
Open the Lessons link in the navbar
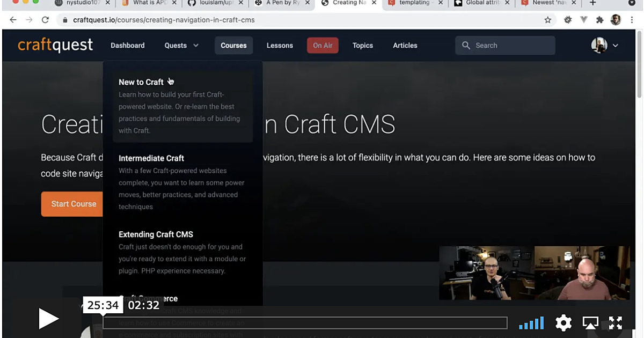tap(280, 46)
